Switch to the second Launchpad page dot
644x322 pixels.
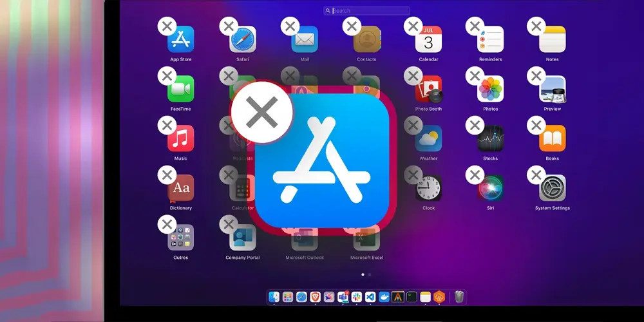(370, 274)
